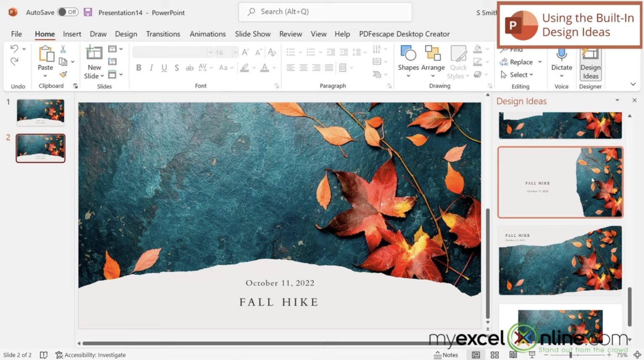Switch to the Design ribbon tab
The image size is (644, 360).
tap(126, 34)
